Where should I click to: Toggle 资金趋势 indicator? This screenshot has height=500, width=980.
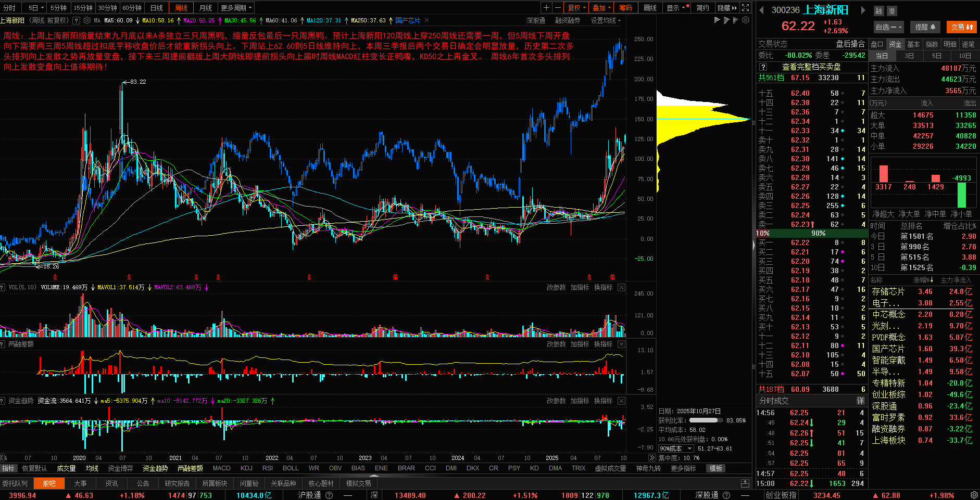click(x=155, y=468)
